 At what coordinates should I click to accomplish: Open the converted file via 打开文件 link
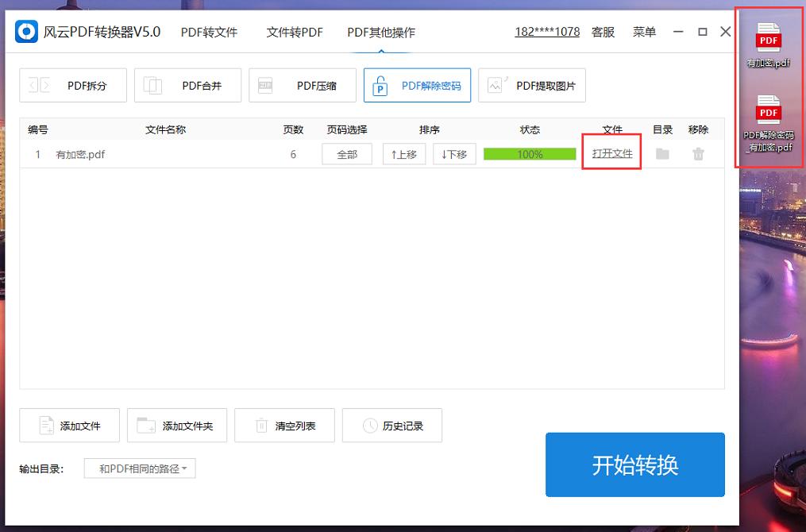tap(611, 154)
